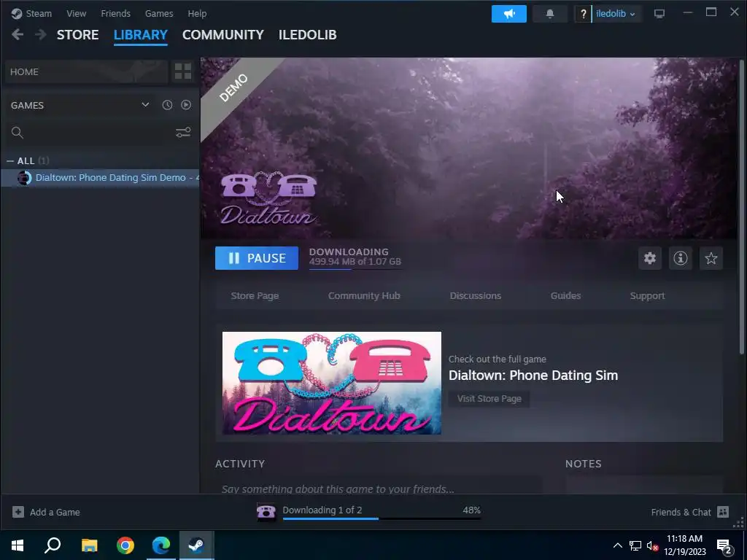The width and height of the screenshot is (747, 560).
Task: Go to the COMMUNITY tab
Action: pos(223,35)
